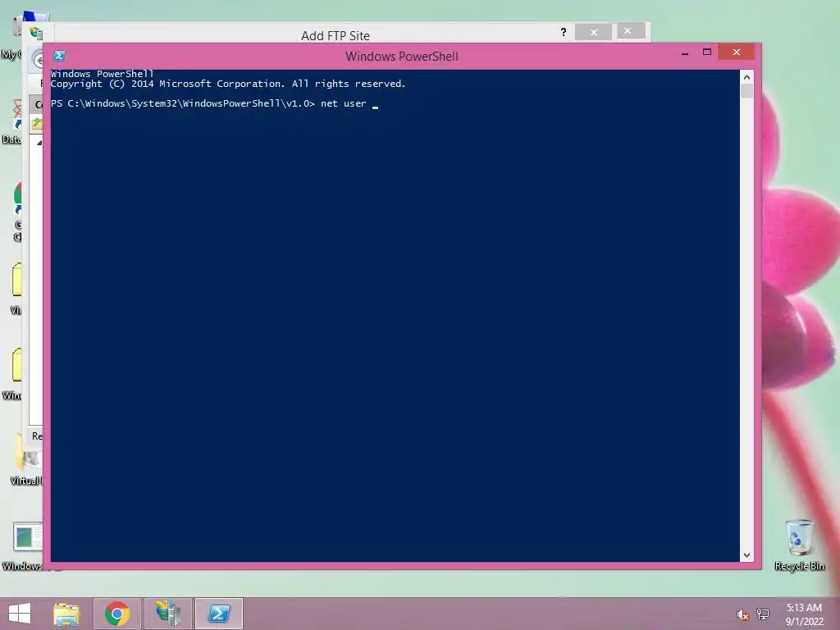This screenshot has height=630, width=840.
Task: Maximize the Windows PowerShell window
Action: pos(707,52)
